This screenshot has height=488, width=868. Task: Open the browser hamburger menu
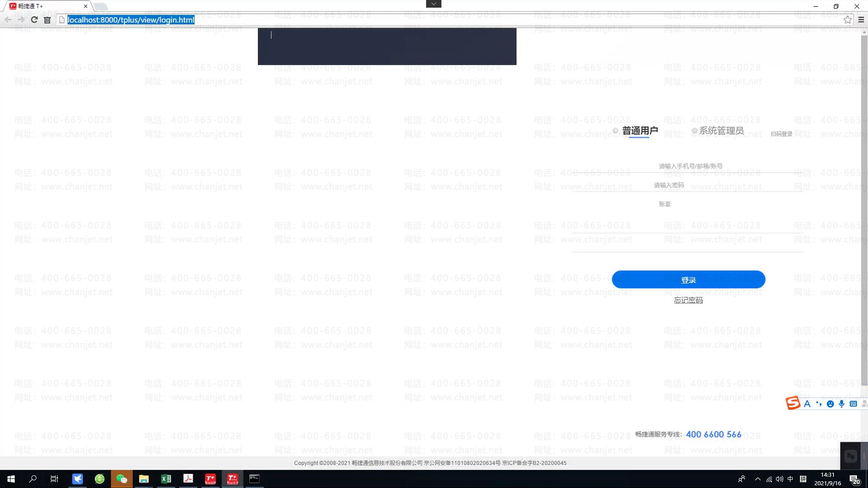coord(861,20)
